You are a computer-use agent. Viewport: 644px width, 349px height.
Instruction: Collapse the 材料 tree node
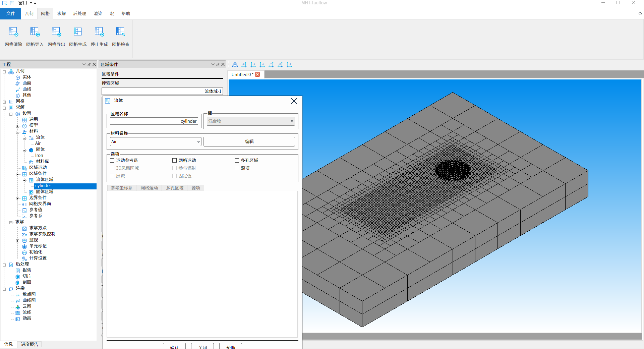coord(18,132)
